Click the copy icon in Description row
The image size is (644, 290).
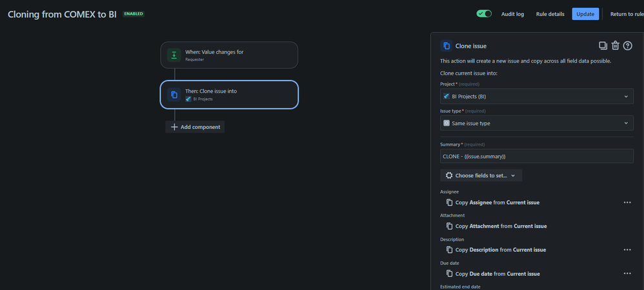450,250
